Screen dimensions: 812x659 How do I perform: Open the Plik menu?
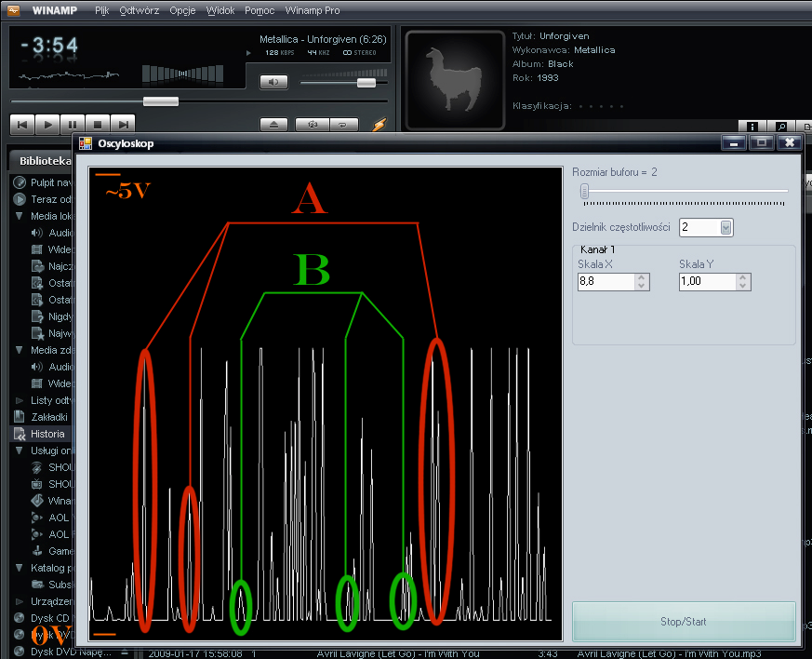[102, 10]
